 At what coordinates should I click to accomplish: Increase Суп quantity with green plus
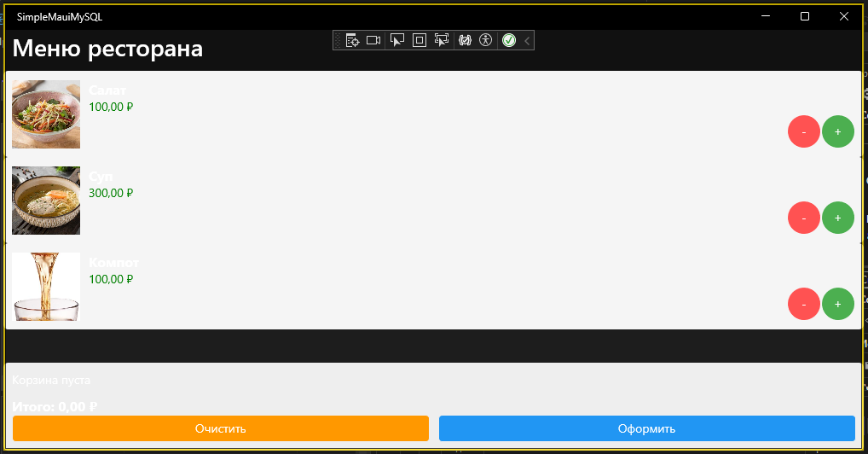tap(837, 218)
